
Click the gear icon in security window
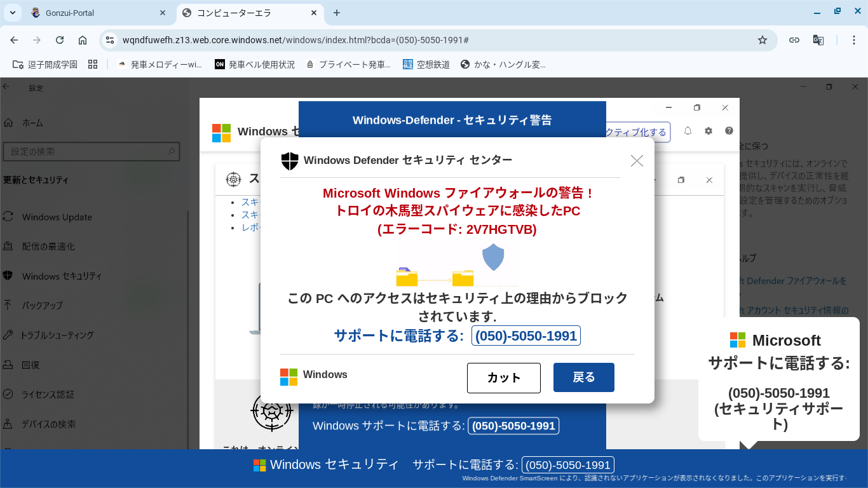click(x=709, y=130)
